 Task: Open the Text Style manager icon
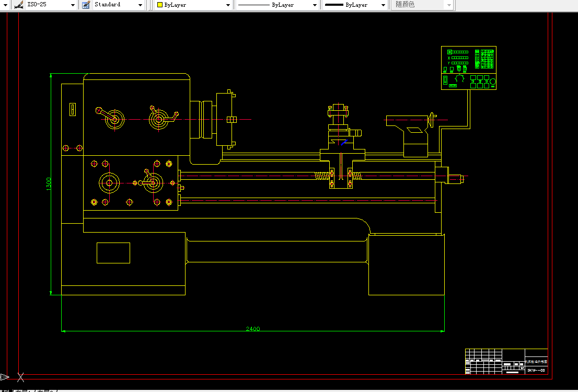click(86, 5)
